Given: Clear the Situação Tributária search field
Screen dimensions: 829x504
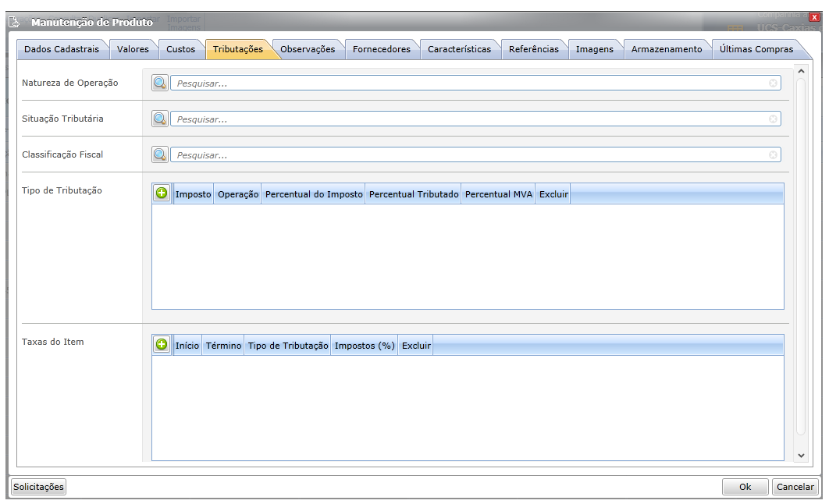Looking at the screenshot, I should [773, 119].
